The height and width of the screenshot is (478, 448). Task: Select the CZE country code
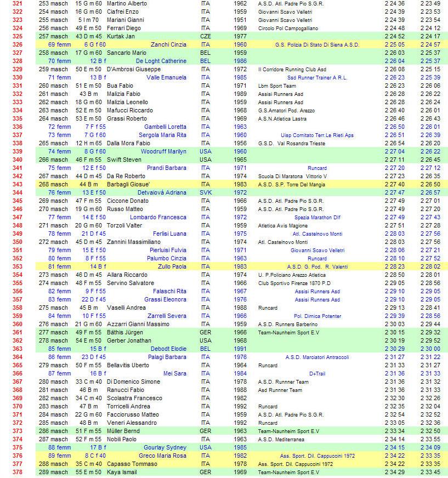[x=206, y=37]
